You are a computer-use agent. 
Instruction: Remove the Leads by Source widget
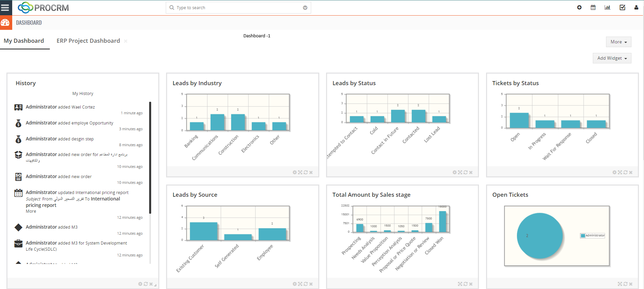coord(311,284)
